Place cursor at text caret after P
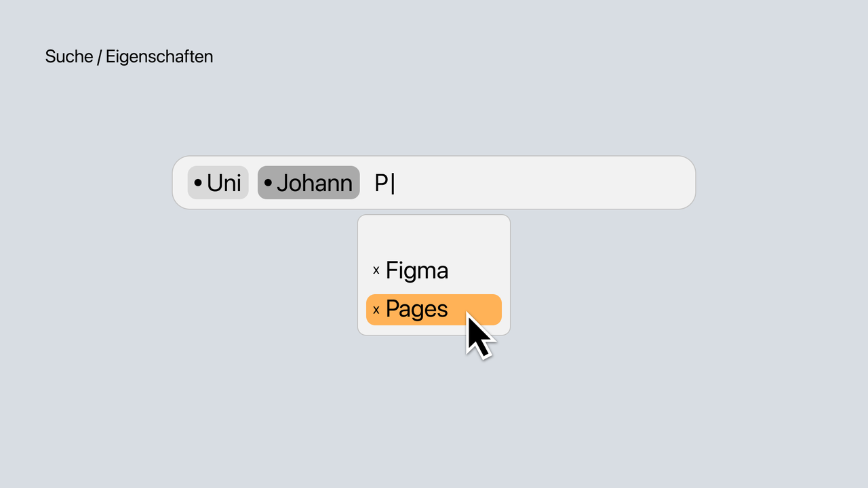This screenshot has height=488, width=868. coord(393,183)
